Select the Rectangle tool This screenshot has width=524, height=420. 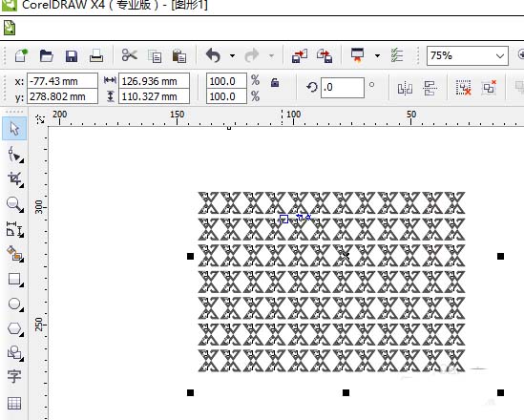click(15, 280)
